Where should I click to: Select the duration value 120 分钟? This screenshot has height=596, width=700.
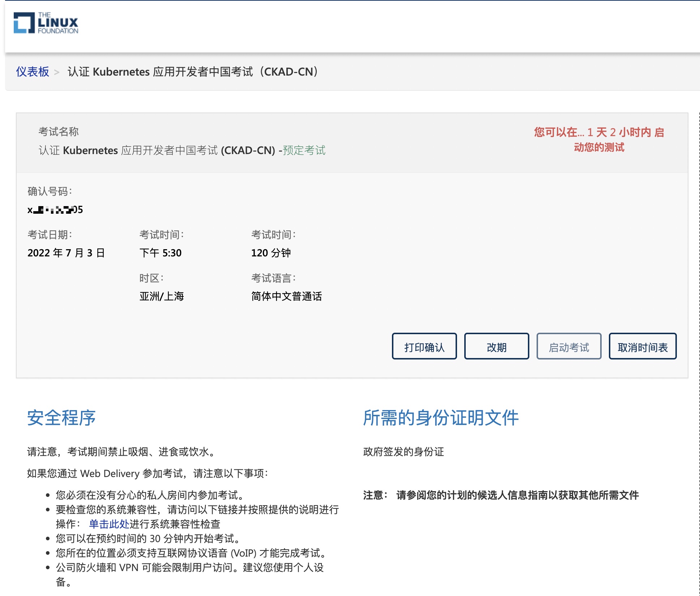271,253
